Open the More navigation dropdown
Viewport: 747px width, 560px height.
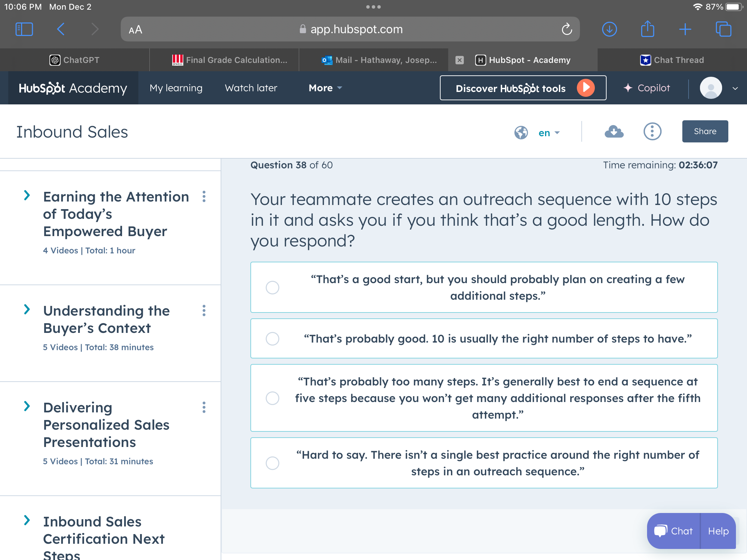[325, 88]
